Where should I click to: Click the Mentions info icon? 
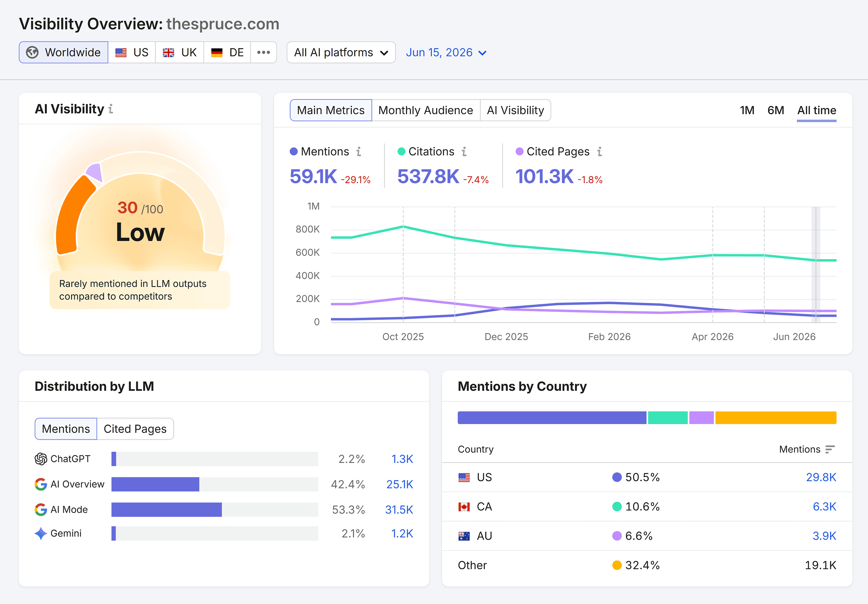359,151
